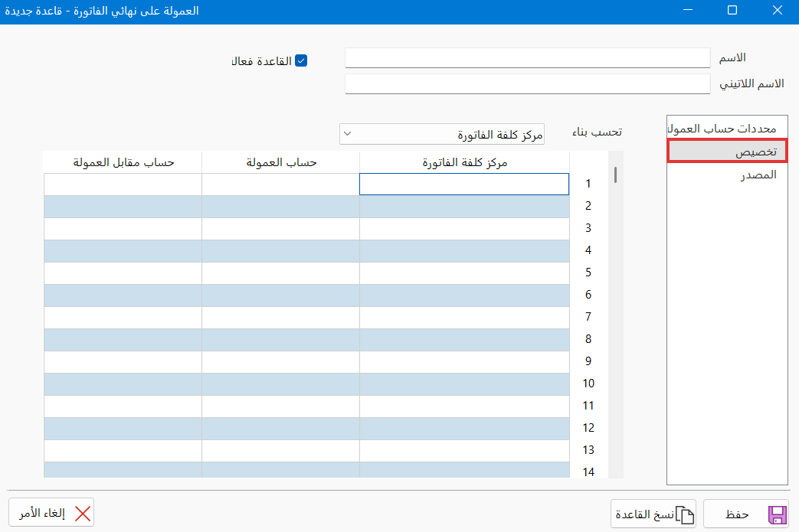The width and height of the screenshot is (799, 532).
Task: Maximize the window
Action: (732, 10)
